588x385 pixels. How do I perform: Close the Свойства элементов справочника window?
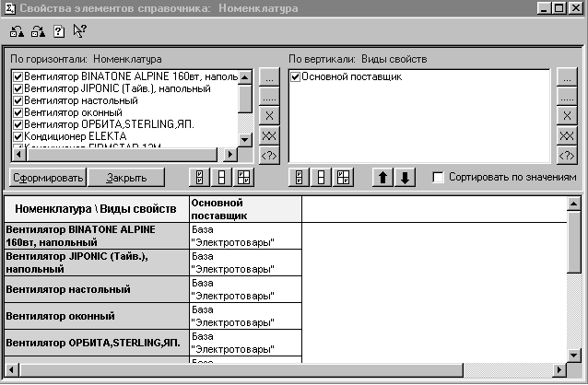pos(576,8)
